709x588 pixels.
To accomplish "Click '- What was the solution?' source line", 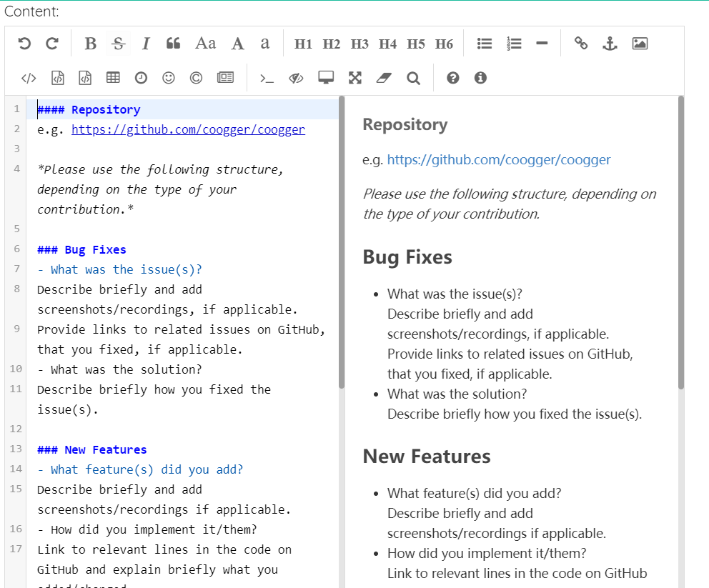I will (x=119, y=369).
